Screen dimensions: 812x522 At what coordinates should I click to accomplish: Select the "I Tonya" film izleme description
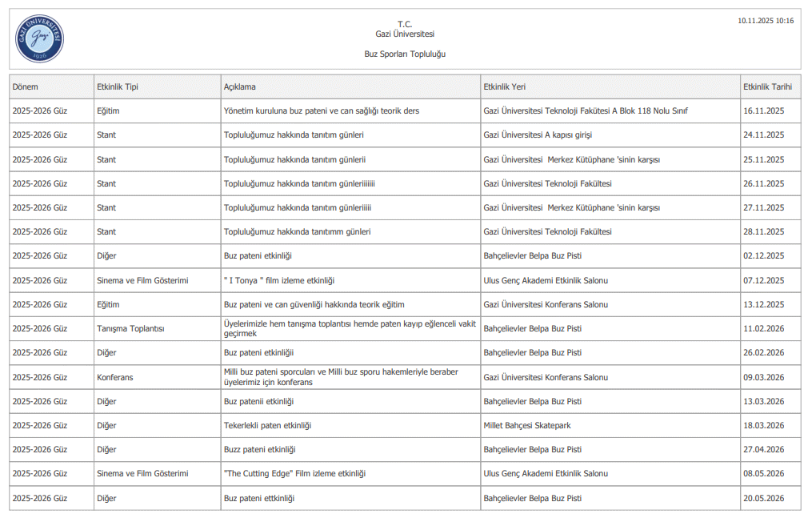tap(278, 281)
